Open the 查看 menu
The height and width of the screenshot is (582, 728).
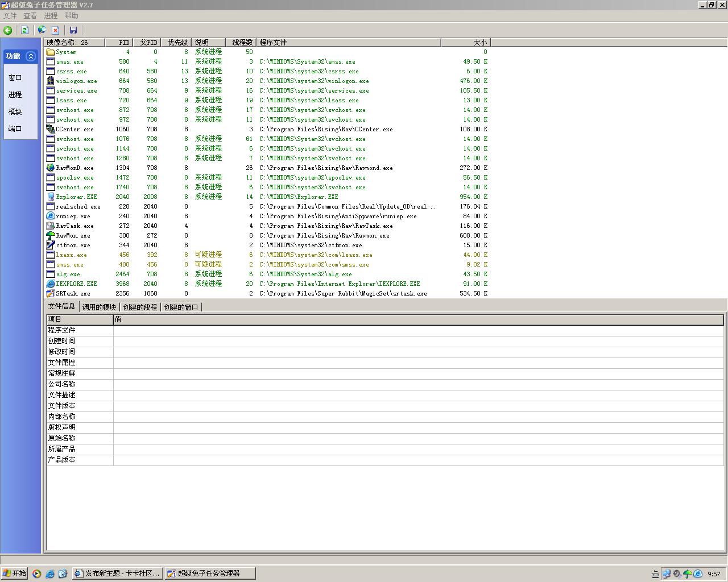point(30,16)
